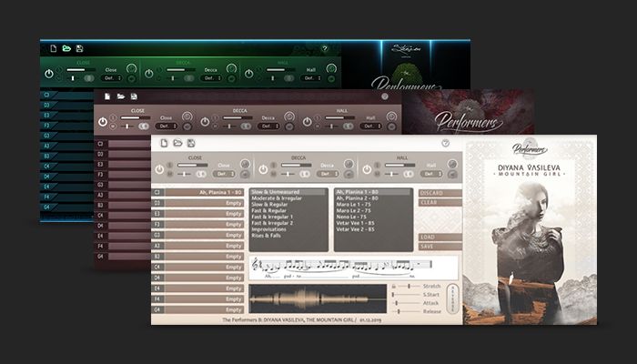
Task: Click small button below CLOSE knob, beige window
Action: [245, 175]
